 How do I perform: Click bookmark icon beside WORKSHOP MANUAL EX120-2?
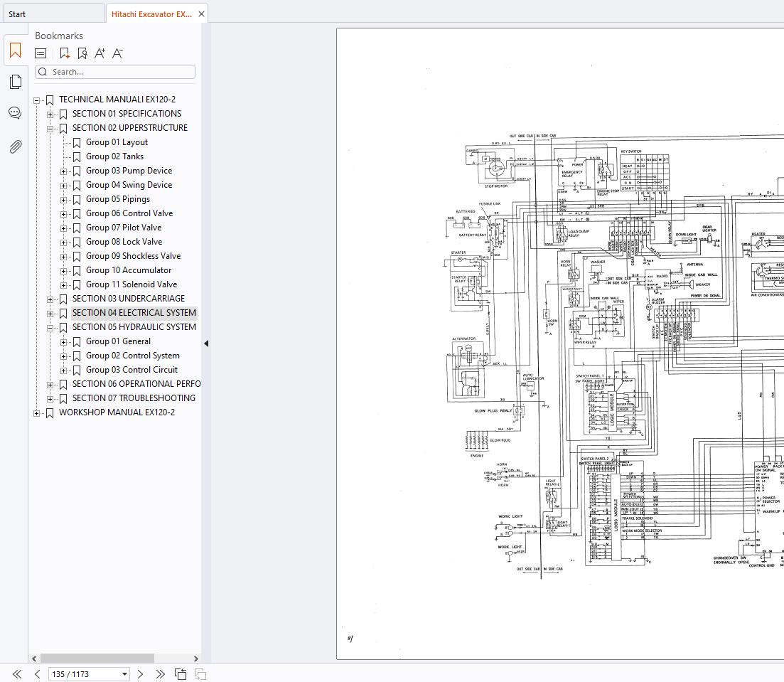(x=50, y=412)
